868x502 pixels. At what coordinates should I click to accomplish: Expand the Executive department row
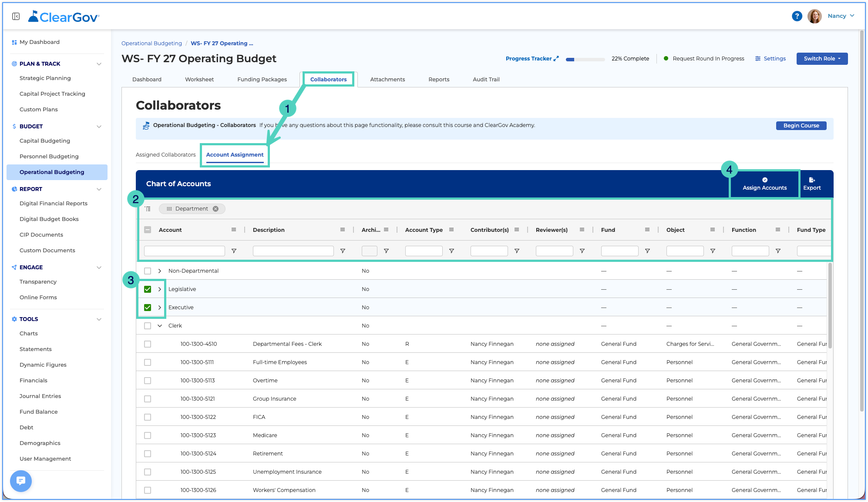(x=160, y=308)
